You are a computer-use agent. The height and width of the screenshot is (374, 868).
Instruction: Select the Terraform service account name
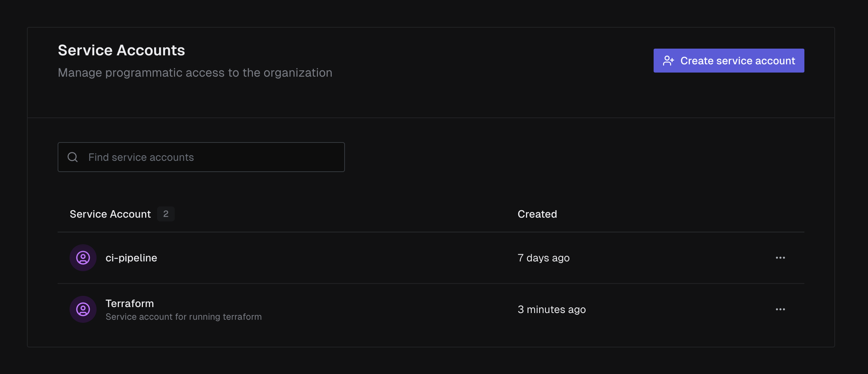coord(130,303)
